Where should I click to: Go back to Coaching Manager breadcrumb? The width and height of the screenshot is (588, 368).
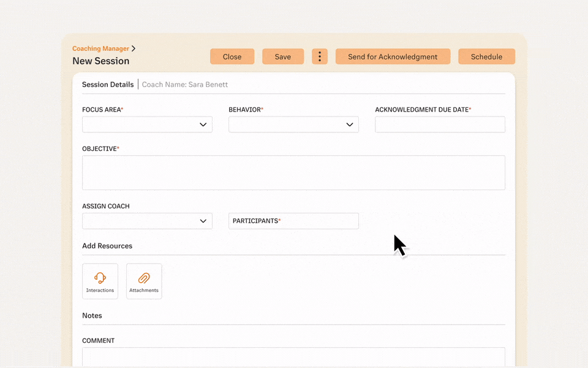(100, 48)
